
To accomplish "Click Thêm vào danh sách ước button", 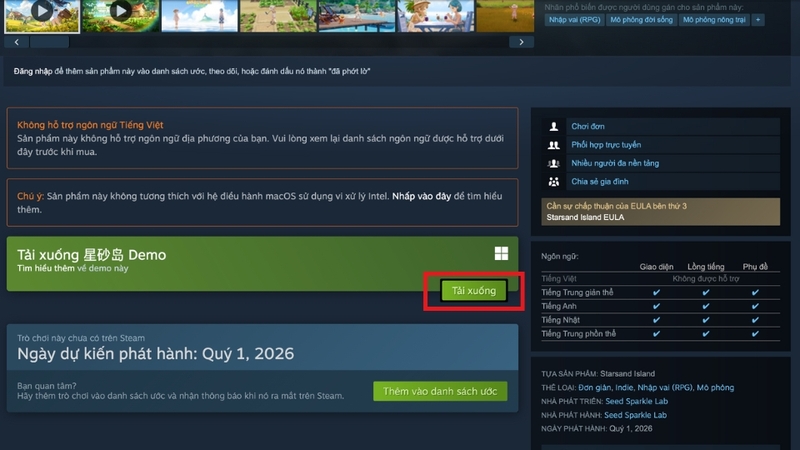I will pyautogui.click(x=440, y=391).
